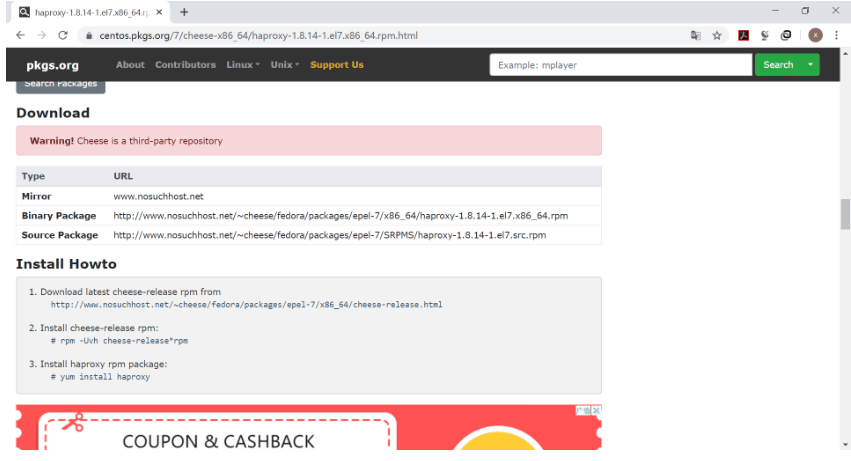Click the 'yum install haproxy' command
Viewport: 851px width, 461px height.
[x=100, y=377]
